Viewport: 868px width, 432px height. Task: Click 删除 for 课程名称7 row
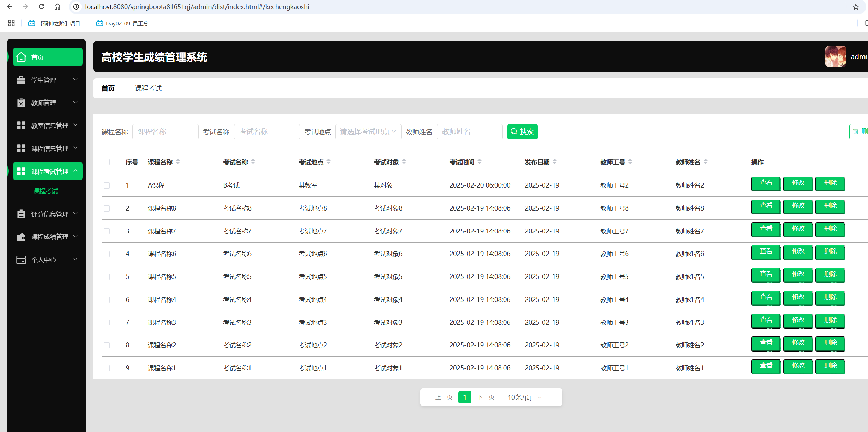pos(830,229)
